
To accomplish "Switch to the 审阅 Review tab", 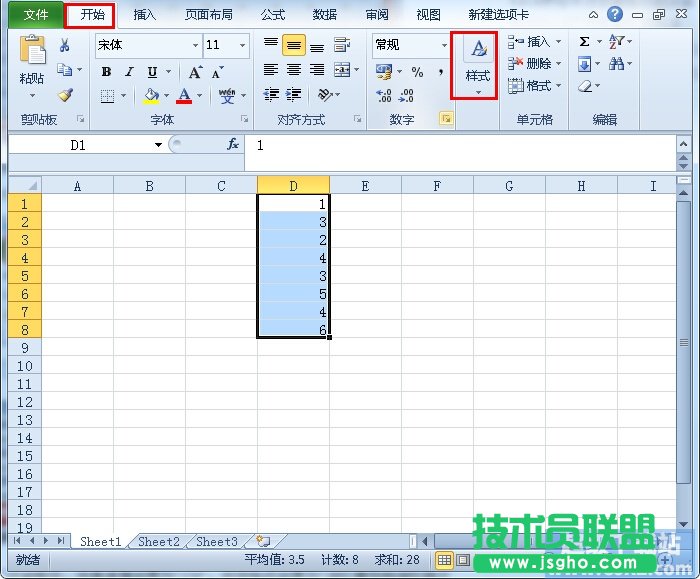I will coord(377,15).
